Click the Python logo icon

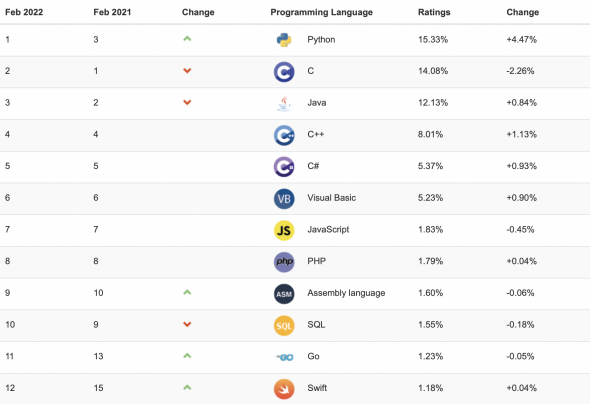click(x=284, y=40)
